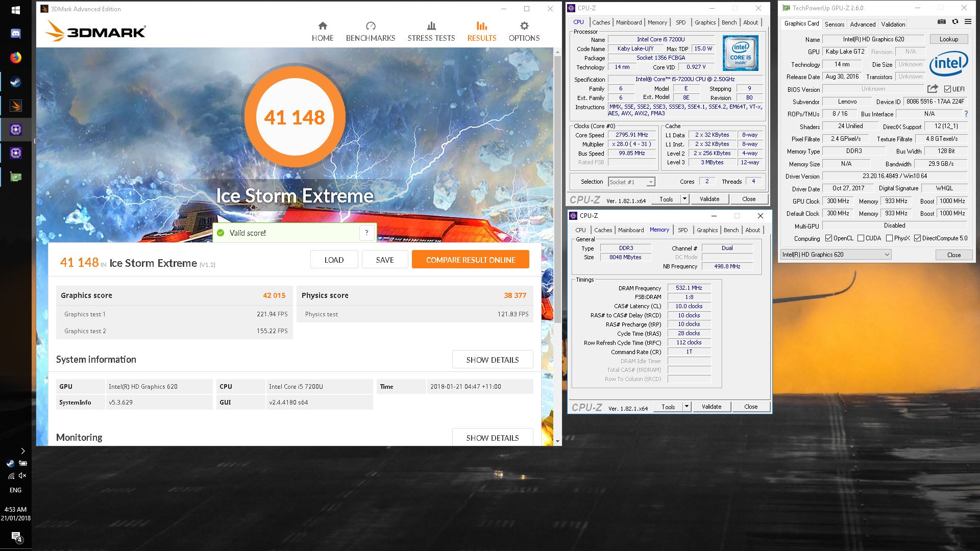
Task: Toggle the CUDA checkbox in GPU-Z
Action: pos(861,238)
